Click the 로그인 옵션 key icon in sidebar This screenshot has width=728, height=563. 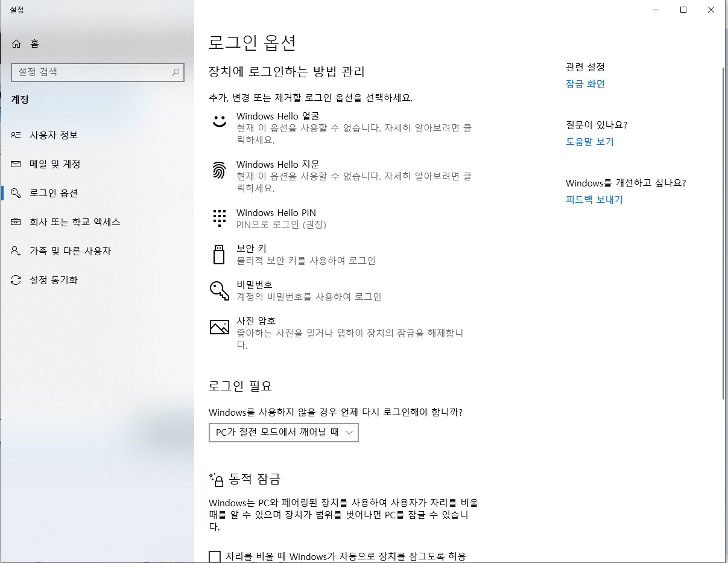[x=16, y=193]
